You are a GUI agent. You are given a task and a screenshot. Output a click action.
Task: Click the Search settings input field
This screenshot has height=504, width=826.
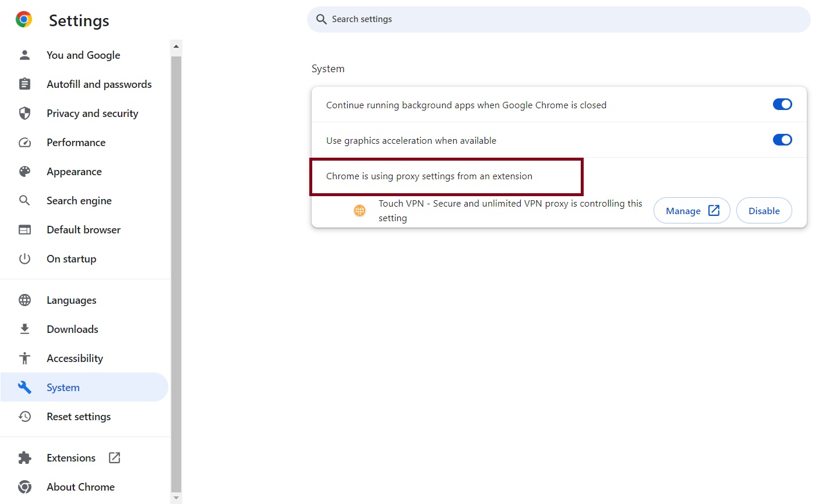(x=559, y=19)
